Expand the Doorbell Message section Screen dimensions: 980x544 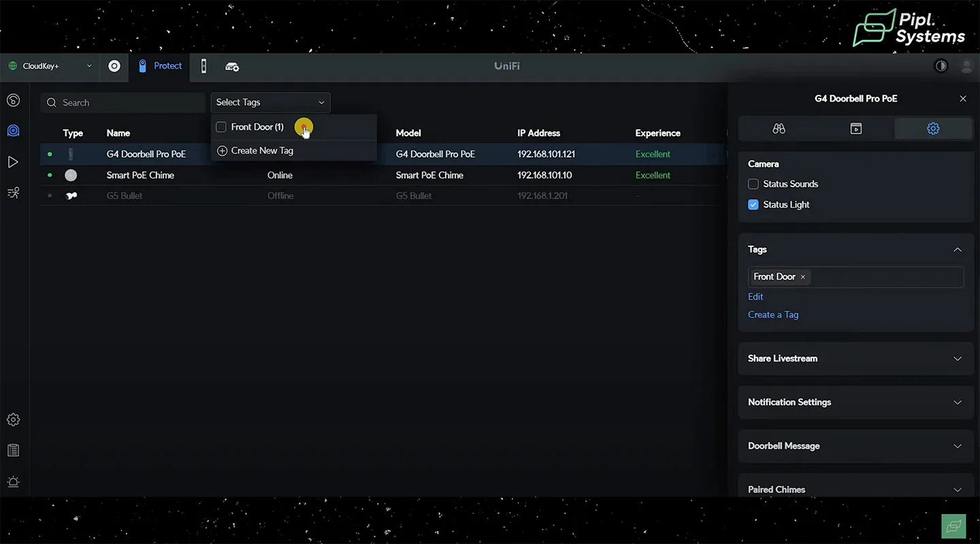coord(855,446)
